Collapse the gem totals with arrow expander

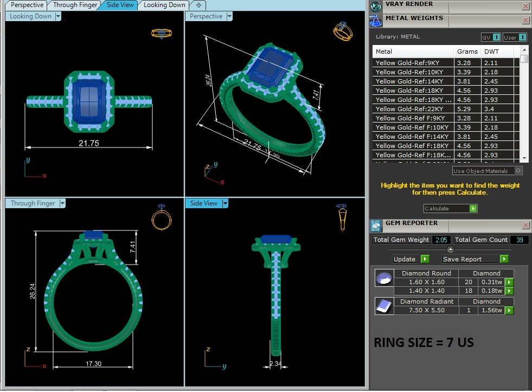[450, 249]
